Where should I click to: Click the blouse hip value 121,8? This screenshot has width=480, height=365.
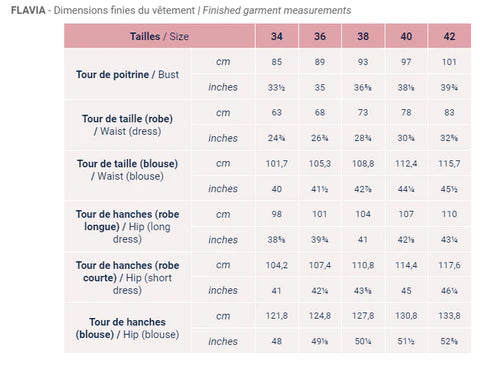click(277, 316)
